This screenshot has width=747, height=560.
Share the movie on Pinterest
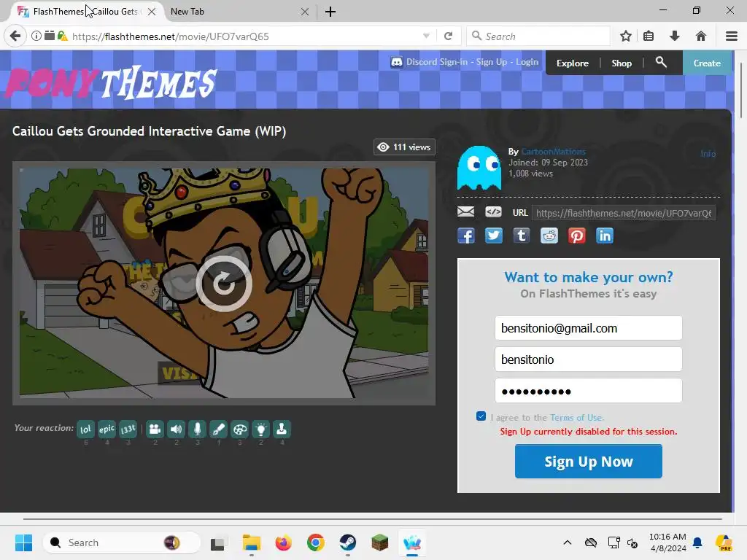[x=576, y=236]
